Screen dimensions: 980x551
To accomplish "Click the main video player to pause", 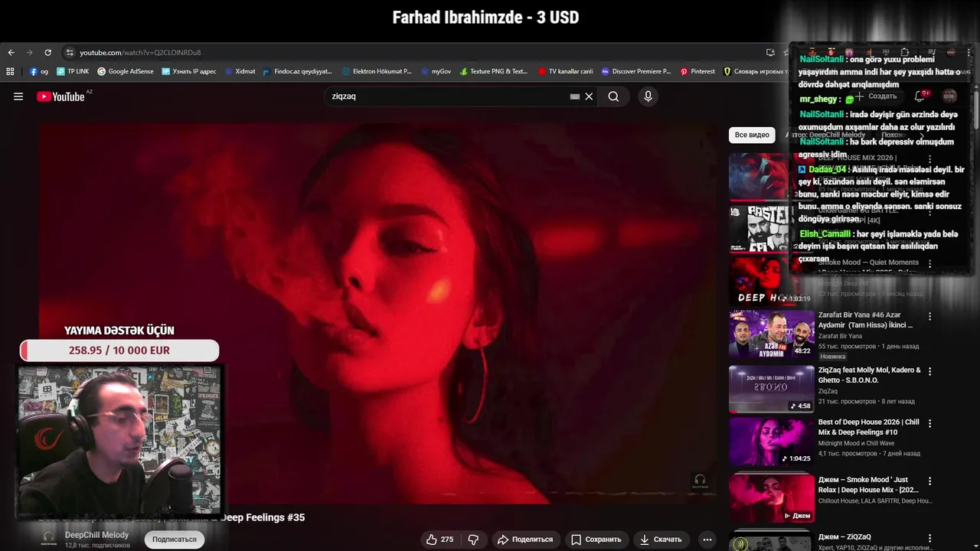I will 379,312.
